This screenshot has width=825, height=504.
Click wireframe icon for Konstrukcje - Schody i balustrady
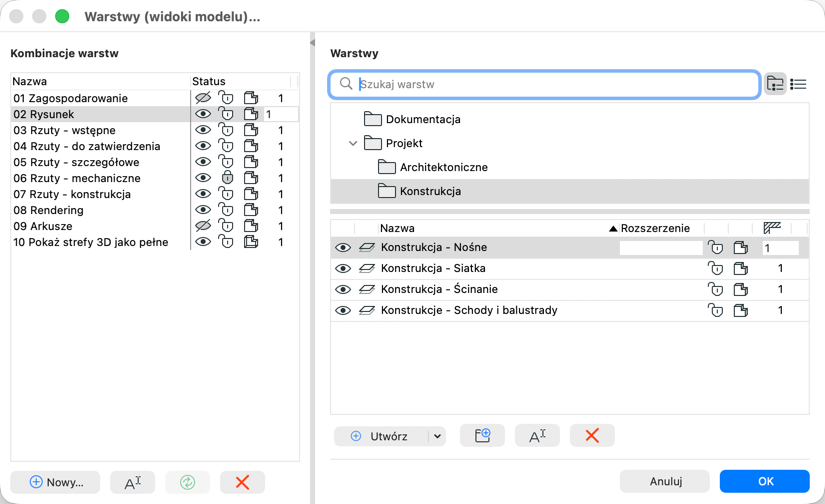741,310
